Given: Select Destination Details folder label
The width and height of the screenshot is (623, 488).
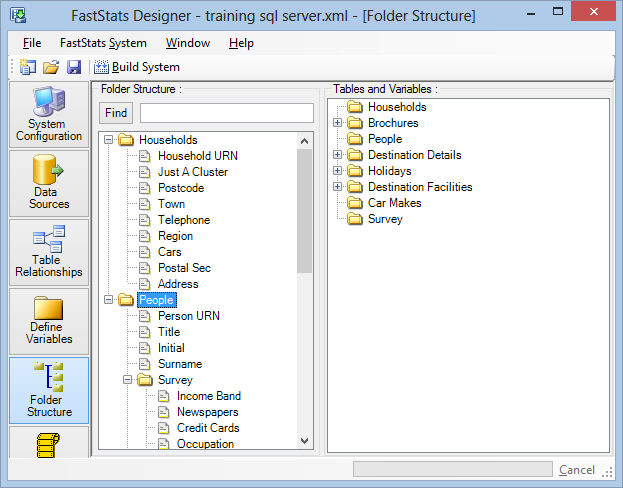Looking at the screenshot, I should click(415, 155).
